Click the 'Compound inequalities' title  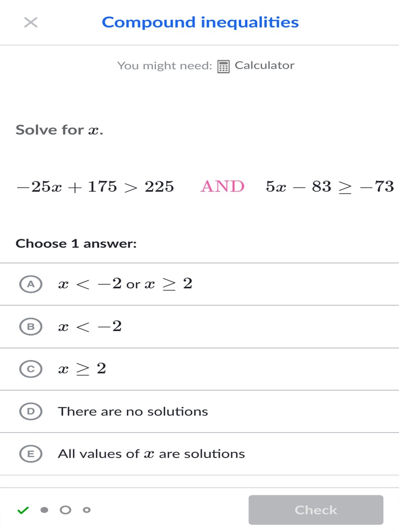[200, 22]
